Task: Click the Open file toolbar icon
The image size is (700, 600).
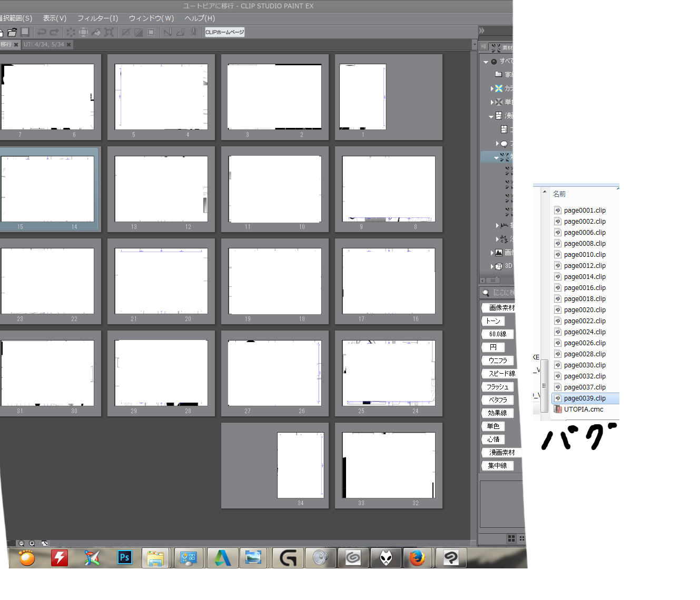Action: click(x=12, y=32)
